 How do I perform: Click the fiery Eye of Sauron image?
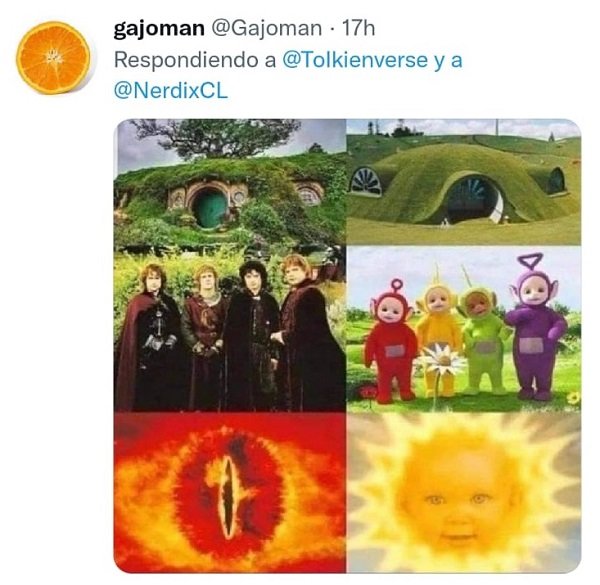point(231,492)
